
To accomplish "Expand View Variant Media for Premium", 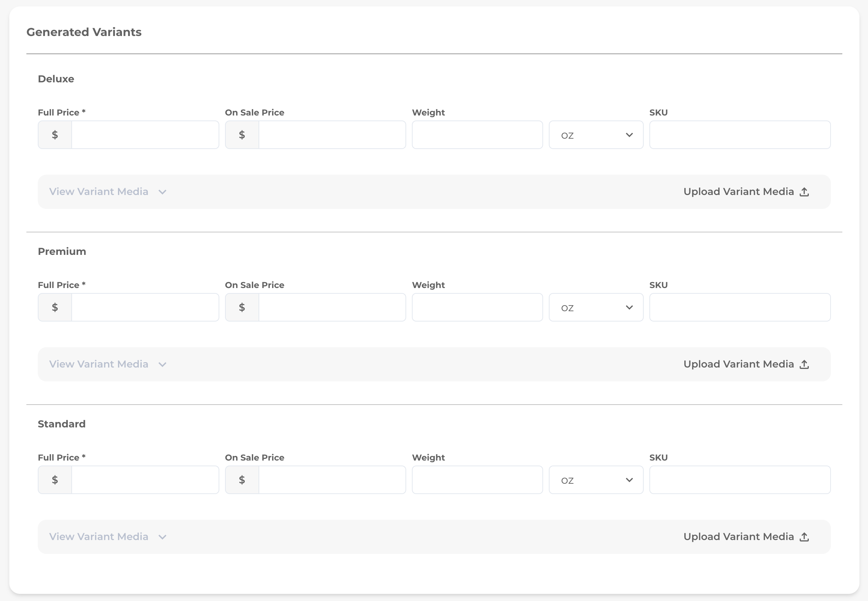I will 108,364.
